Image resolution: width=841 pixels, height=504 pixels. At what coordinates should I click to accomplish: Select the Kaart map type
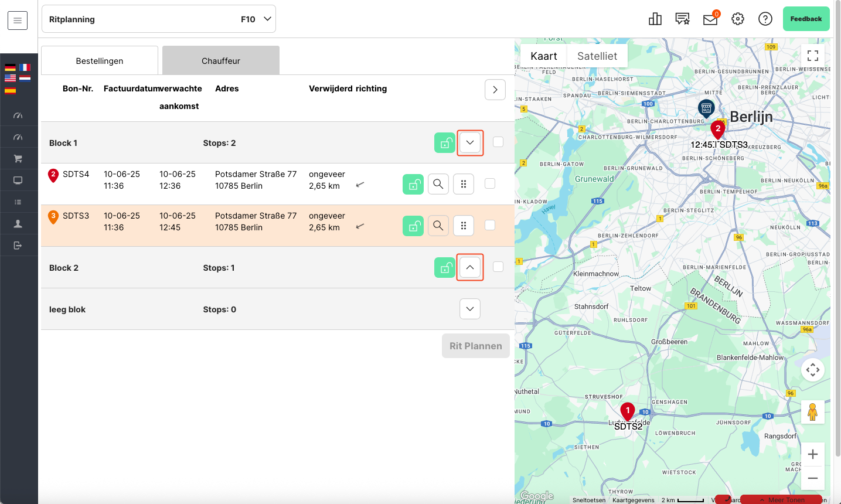[x=544, y=56]
